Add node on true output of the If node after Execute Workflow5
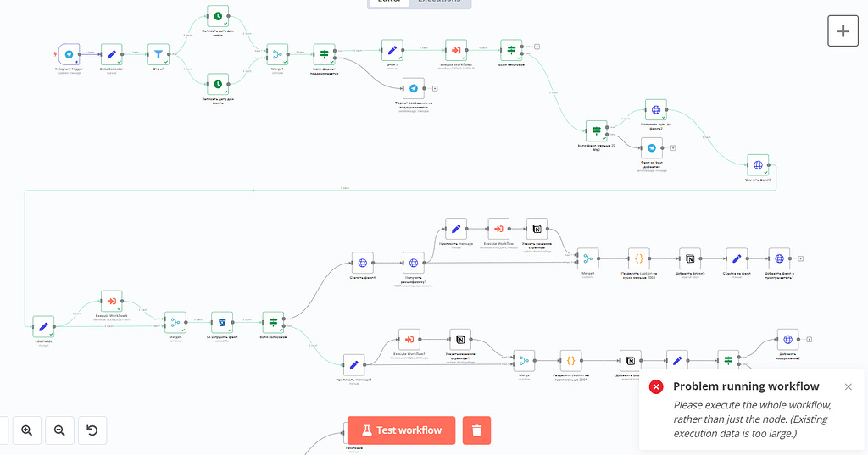The width and height of the screenshot is (868, 455). point(537,47)
